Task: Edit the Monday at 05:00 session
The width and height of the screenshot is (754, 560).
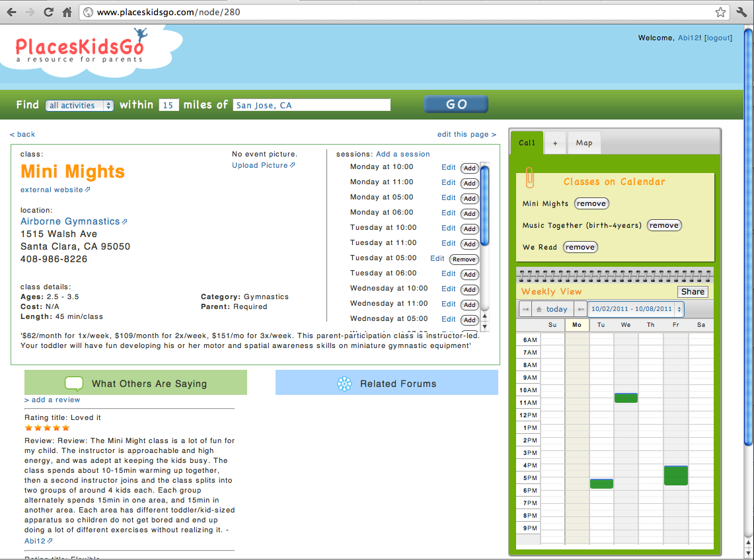Action: coord(448,197)
